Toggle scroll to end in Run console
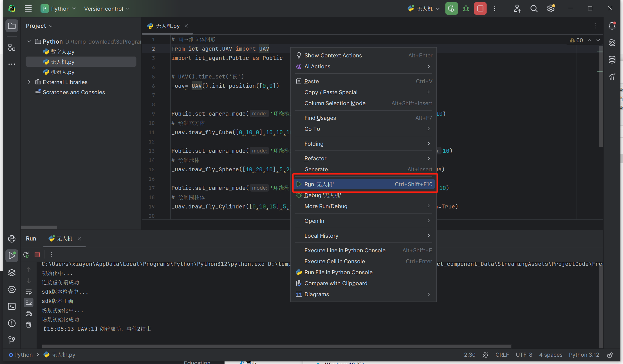The image size is (623, 364). coord(29,303)
